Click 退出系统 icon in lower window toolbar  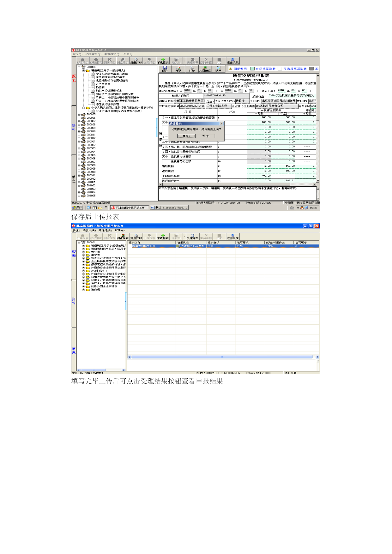pos(233,237)
